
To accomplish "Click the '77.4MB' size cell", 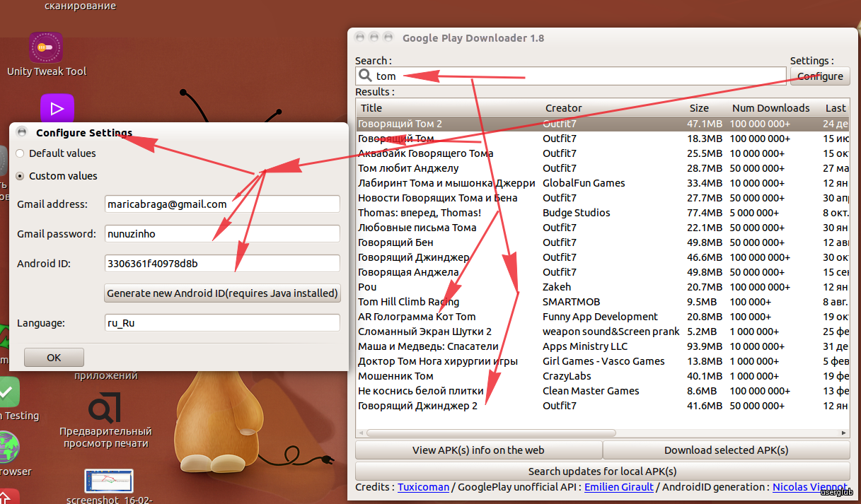I will tap(705, 213).
